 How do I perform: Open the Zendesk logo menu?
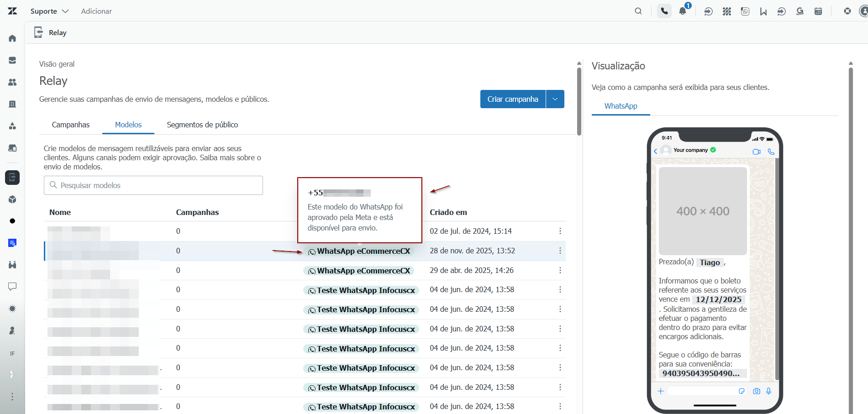[12, 11]
